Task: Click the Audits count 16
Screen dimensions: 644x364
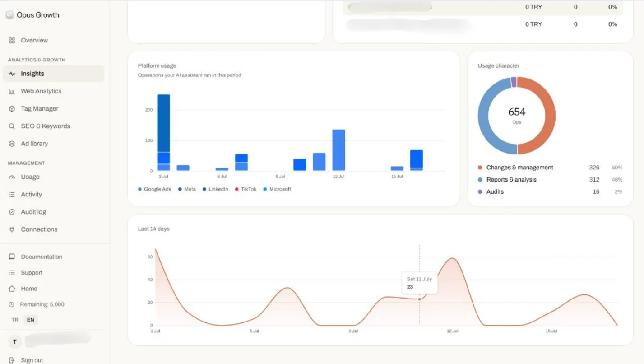Action: click(x=596, y=192)
